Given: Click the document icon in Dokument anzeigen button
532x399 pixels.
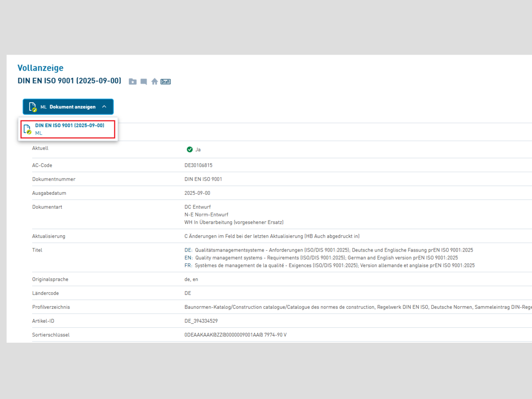Looking at the screenshot, I should tap(32, 107).
